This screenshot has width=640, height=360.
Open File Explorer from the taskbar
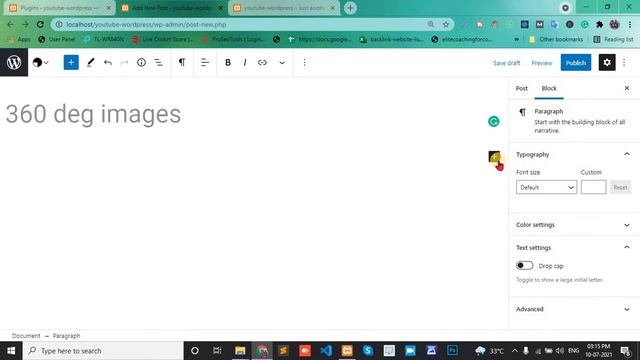[240, 351]
